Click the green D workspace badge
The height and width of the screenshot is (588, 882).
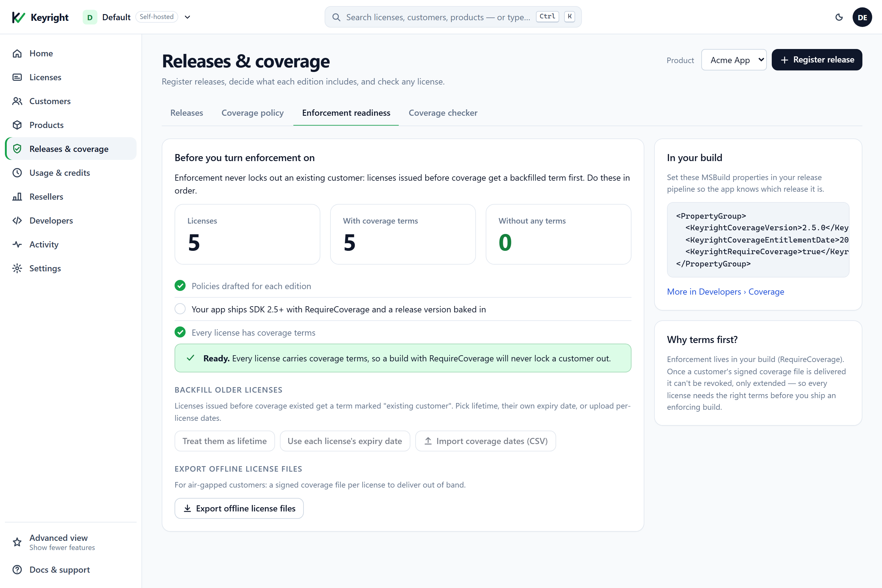[90, 17]
